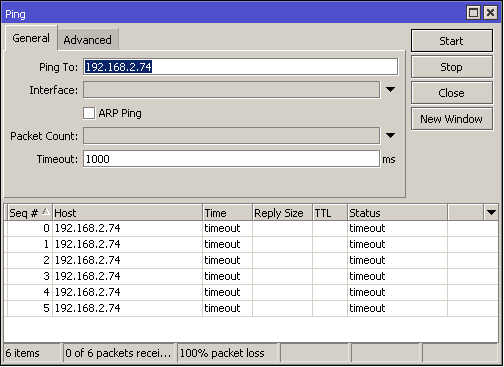Maximize the Ping window via title bar icon
Viewport: 504px width, 367px height.
(x=474, y=13)
